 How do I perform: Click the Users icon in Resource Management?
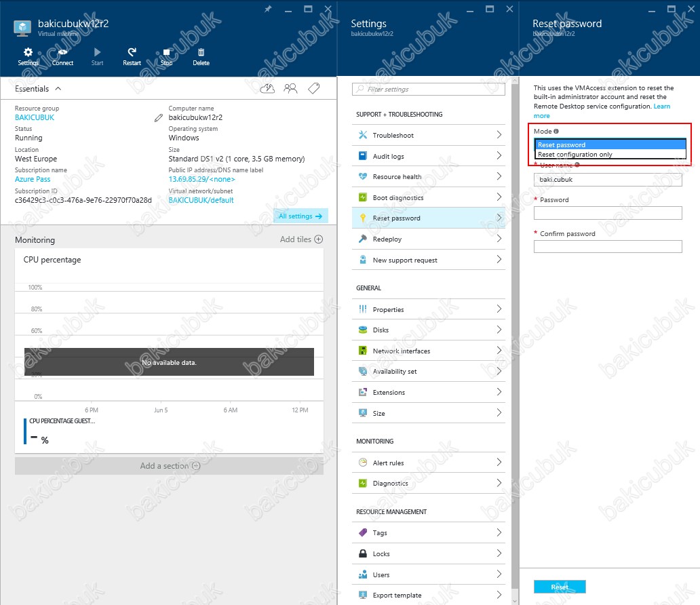(x=363, y=574)
